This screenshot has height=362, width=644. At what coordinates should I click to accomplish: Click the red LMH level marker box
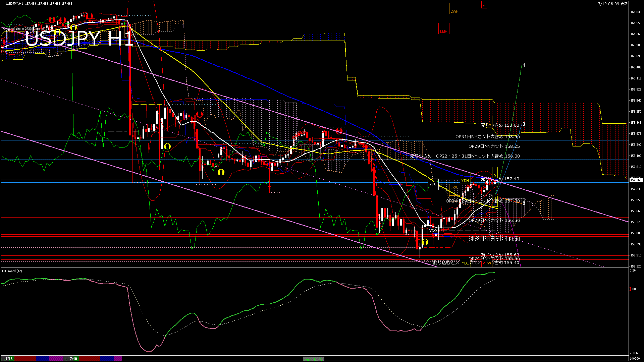point(444,29)
